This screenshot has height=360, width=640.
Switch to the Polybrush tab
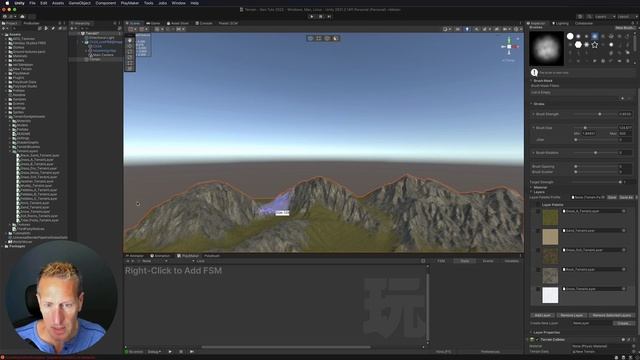click(x=212, y=256)
